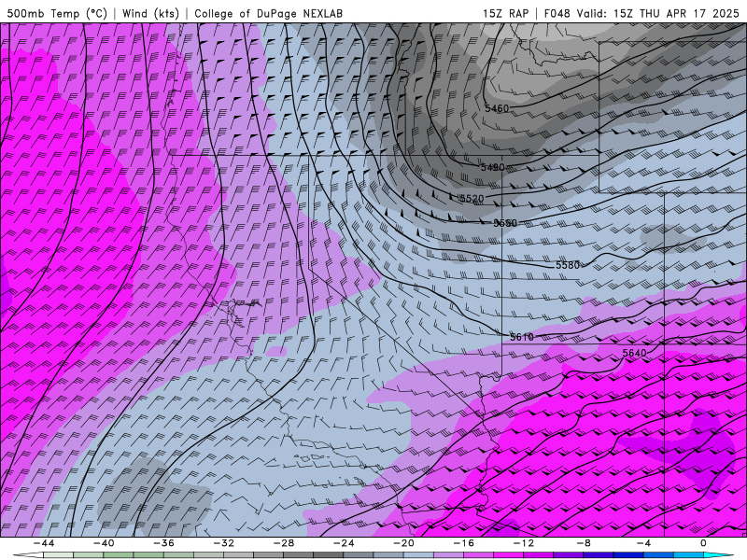Image resolution: width=747 pixels, height=560 pixels.
Task: Select the 5580 height contour label
Action: (x=568, y=265)
